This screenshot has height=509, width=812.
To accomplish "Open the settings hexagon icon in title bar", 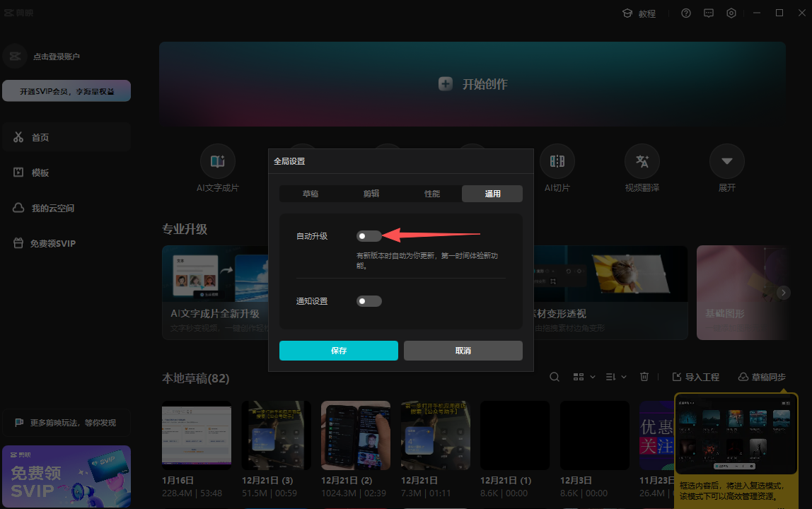I will (731, 13).
